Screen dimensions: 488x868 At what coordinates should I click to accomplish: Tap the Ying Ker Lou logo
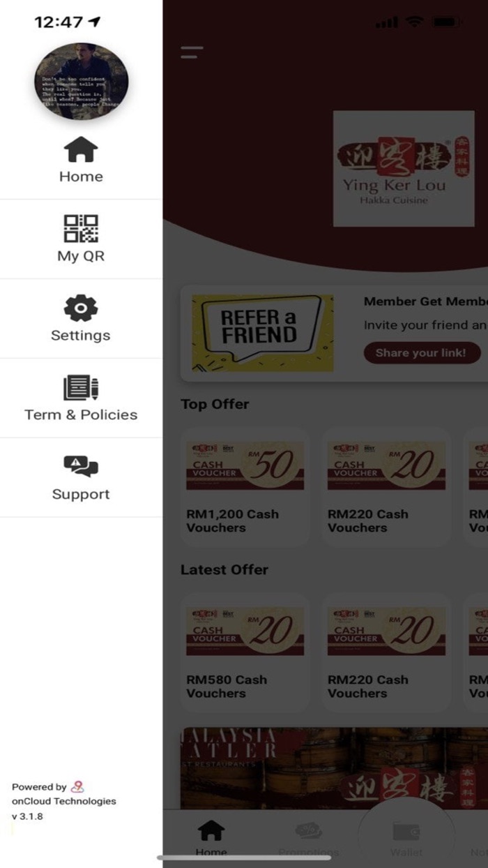[404, 169]
